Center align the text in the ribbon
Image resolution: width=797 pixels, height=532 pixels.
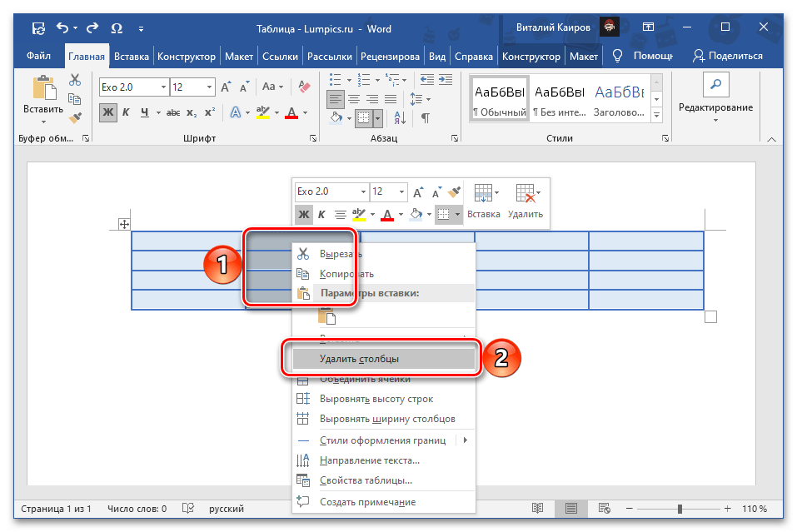click(x=354, y=99)
